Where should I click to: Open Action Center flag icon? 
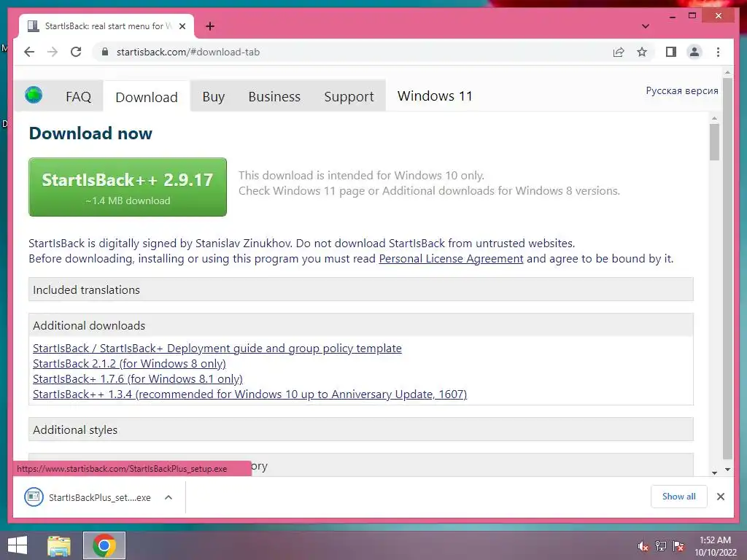coord(678,545)
